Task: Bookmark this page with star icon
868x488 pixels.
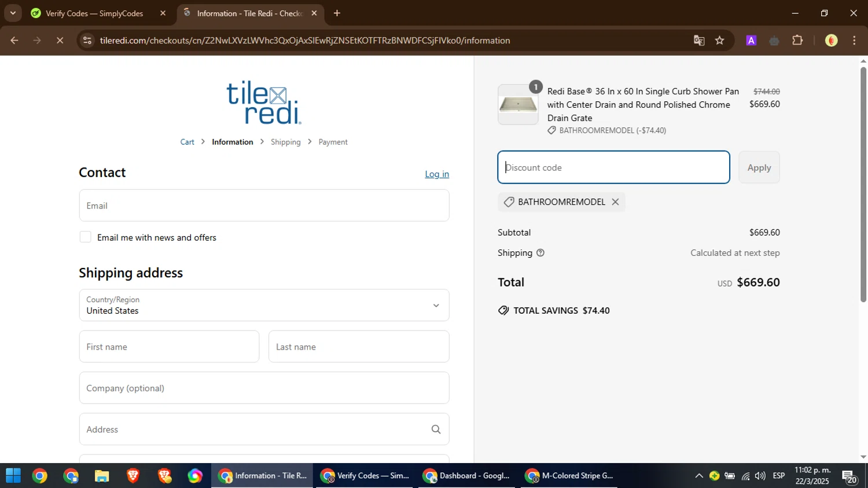Action: point(719,41)
